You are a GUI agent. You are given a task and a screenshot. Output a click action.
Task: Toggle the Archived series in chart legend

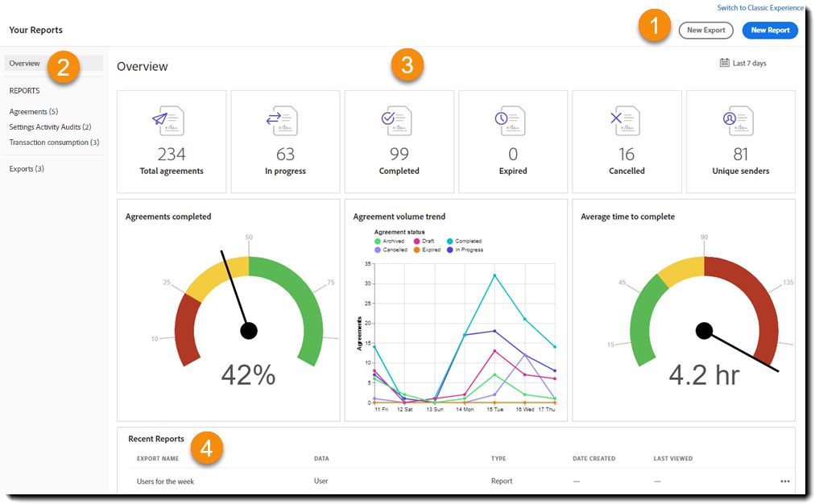[389, 241]
